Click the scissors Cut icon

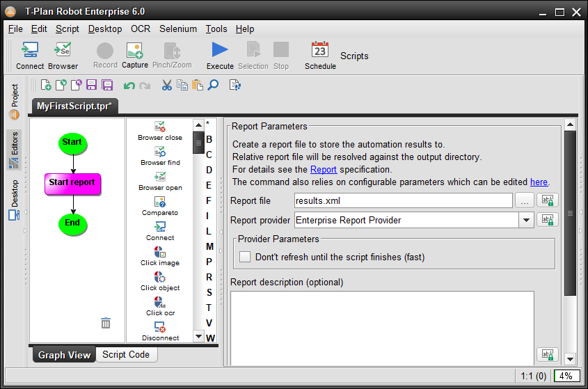click(x=166, y=85)
